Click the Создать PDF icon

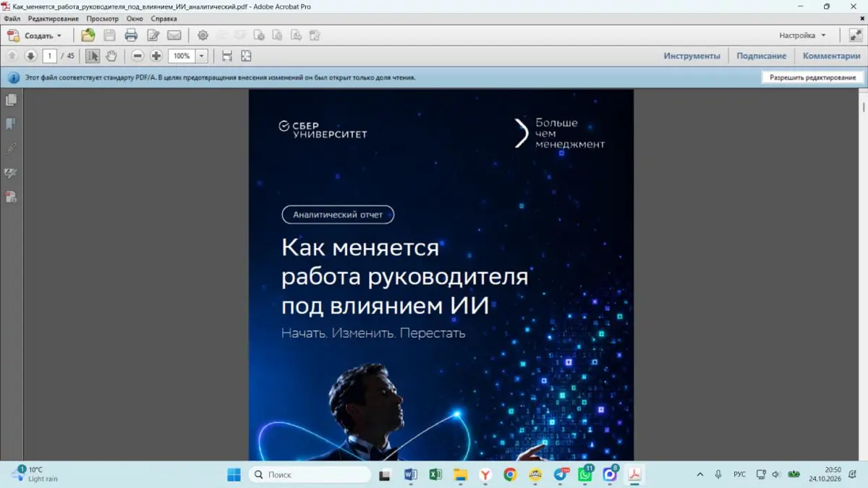pyautogui.click(x=13, y=35)
